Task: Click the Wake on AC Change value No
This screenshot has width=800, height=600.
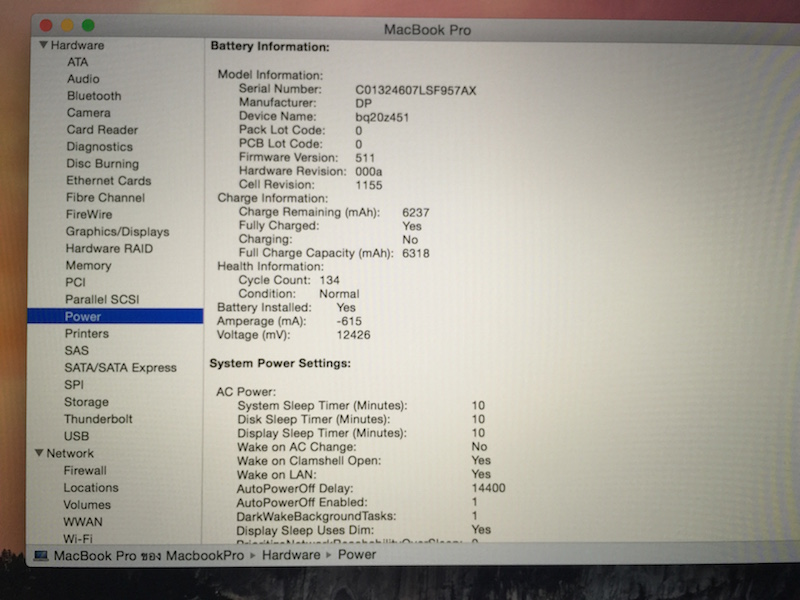Action: 480,447
